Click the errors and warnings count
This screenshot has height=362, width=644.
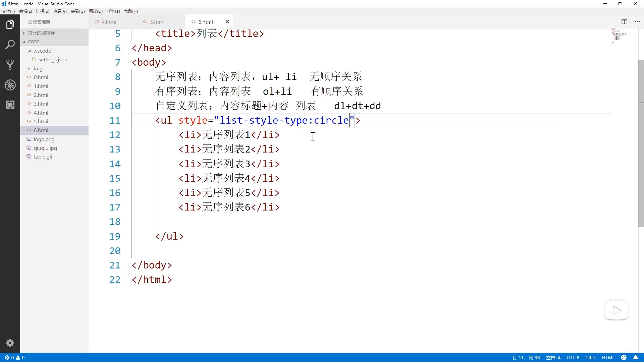(x=15, y=358)
